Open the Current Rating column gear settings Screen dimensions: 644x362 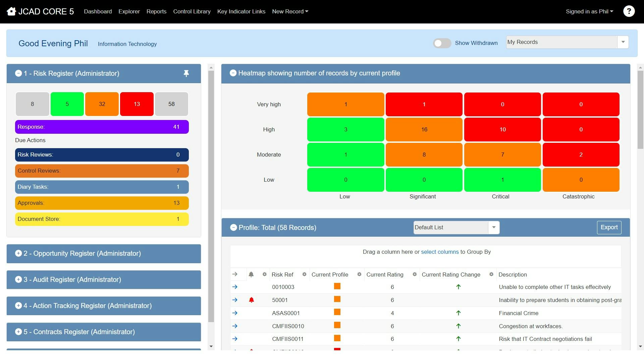point(414,275)
